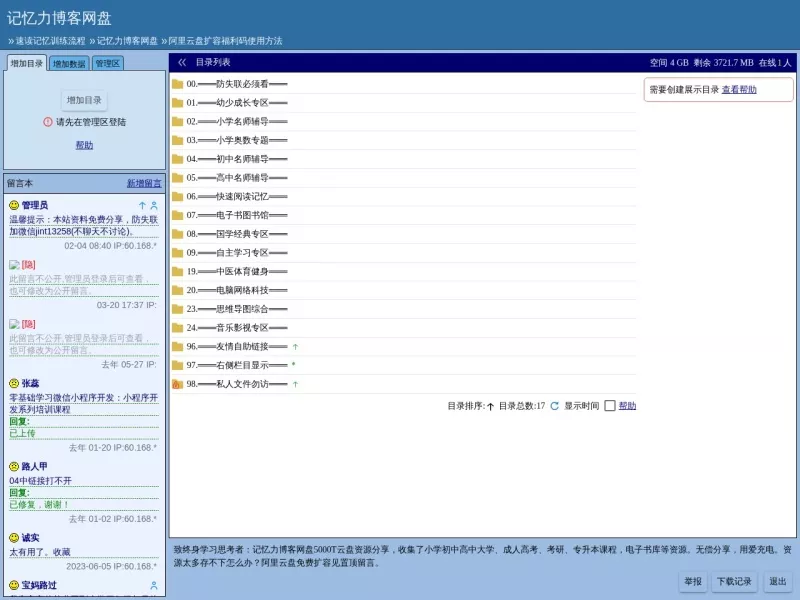800x600 pixels.
Task: Open breadcrumb link 速读记忆训练流程
Action: coord(50,41)
